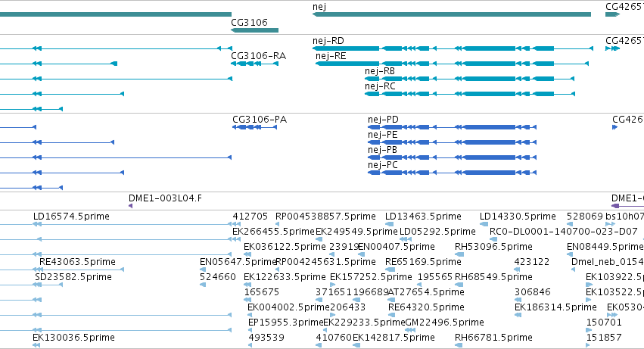
Task: Click the nej-PC coding sequence label
Action: click(x=383, y=165)
